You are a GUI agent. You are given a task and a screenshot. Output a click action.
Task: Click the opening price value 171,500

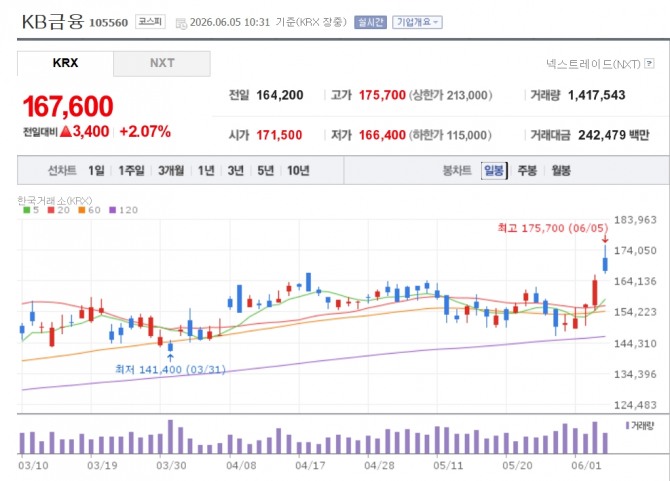279,135
